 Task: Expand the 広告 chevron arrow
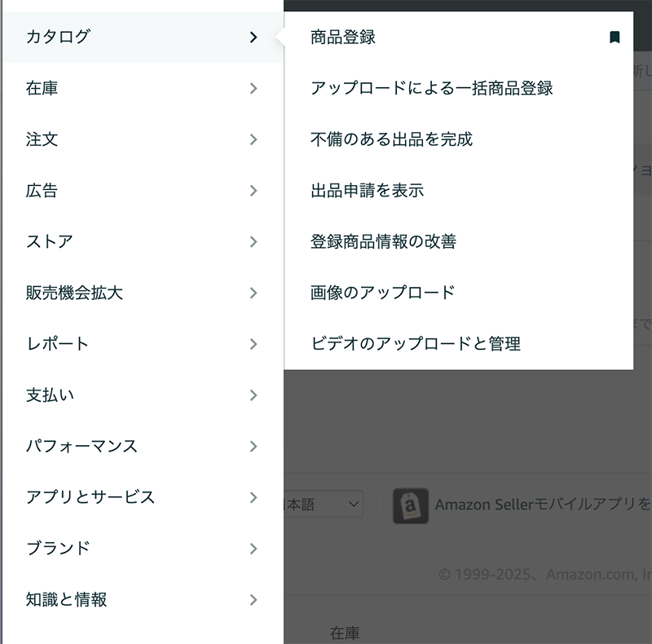point(253,191)
